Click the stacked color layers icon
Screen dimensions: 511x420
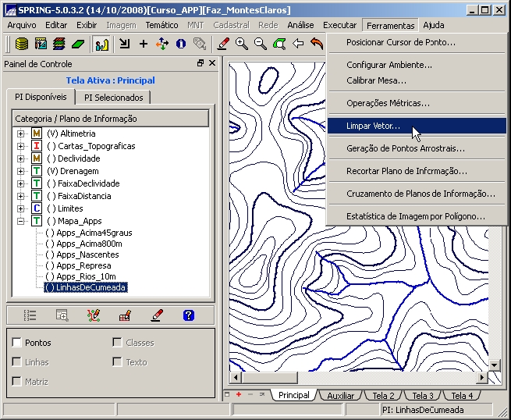(x=59, y=44)
